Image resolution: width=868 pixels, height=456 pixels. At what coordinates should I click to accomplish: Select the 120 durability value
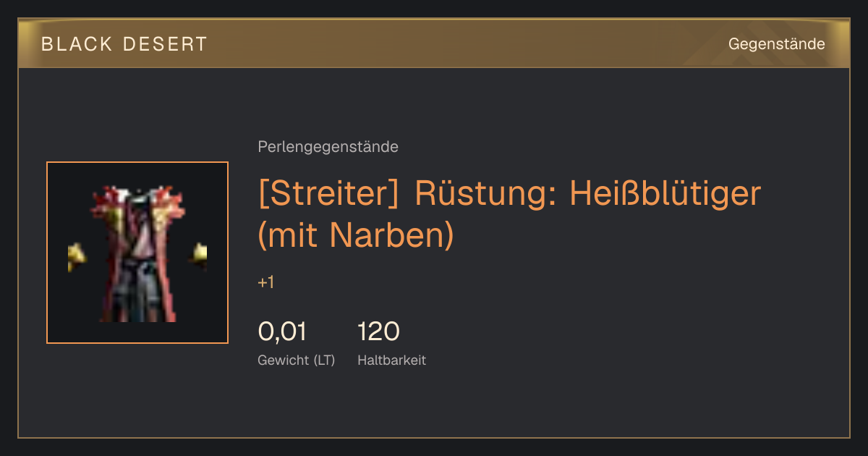pos(378,332)
